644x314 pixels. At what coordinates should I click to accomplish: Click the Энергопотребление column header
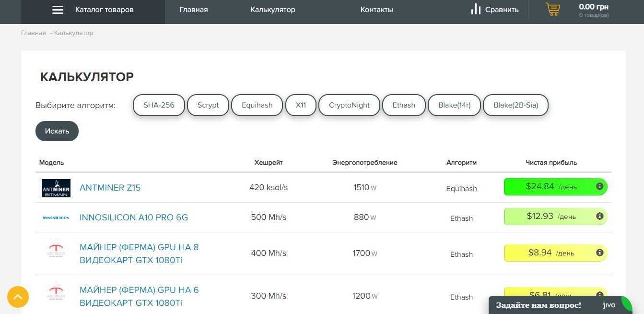pyautogui.click(x=365, y=162)
